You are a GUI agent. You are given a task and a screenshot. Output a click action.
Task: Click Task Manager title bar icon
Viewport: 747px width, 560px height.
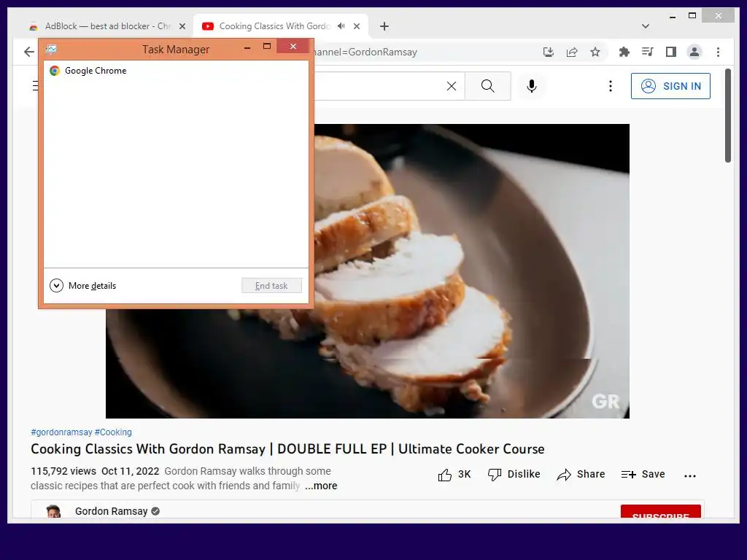(x=52, y=49)
